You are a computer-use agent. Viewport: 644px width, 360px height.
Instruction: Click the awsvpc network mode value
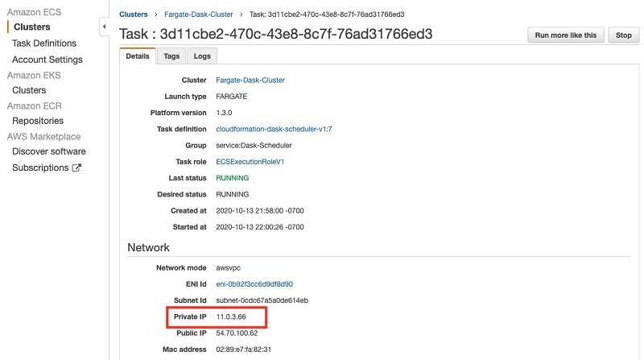(229, 268)
